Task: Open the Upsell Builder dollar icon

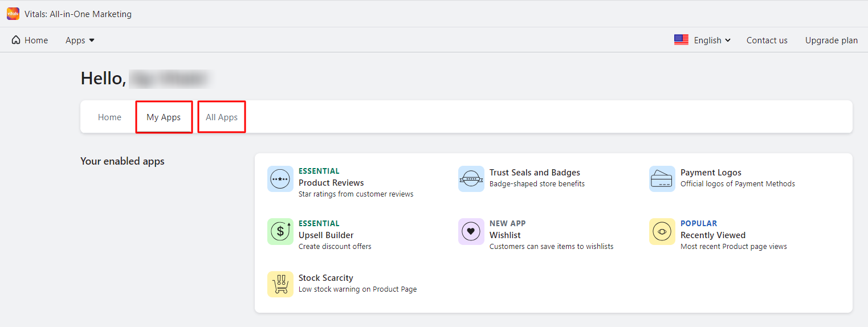Action: [280, 231]
